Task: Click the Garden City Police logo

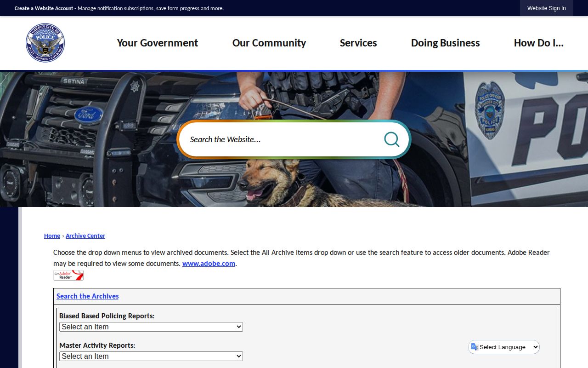Action: point(45,43)
